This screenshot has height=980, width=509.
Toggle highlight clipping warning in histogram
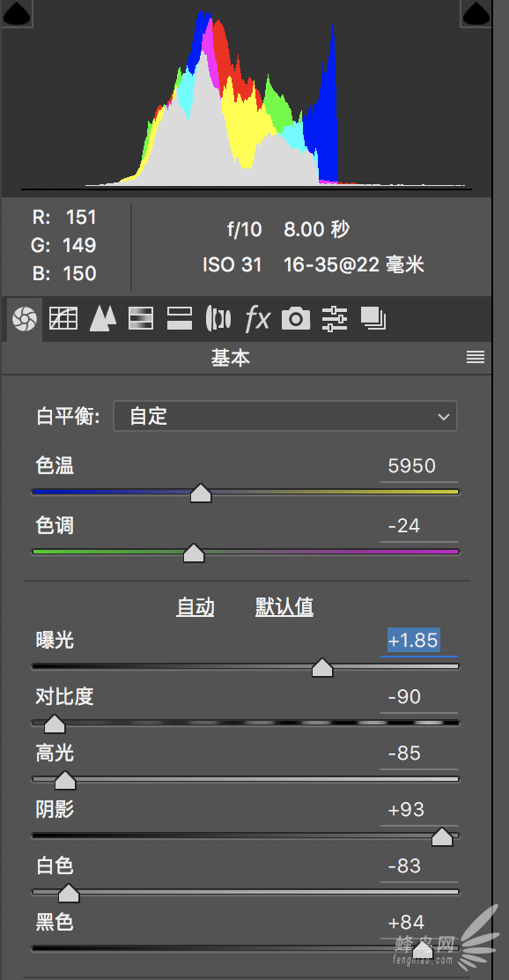click(x=476, y=12)
